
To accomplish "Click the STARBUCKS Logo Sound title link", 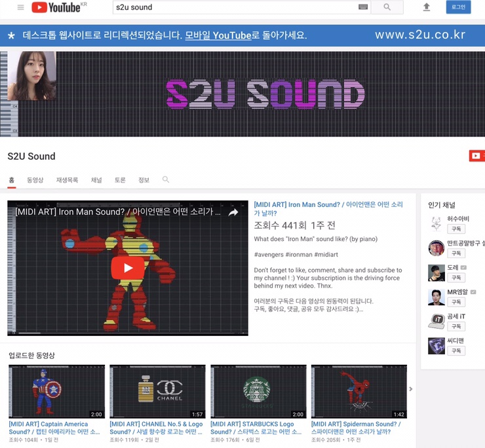I will (256, 428).
